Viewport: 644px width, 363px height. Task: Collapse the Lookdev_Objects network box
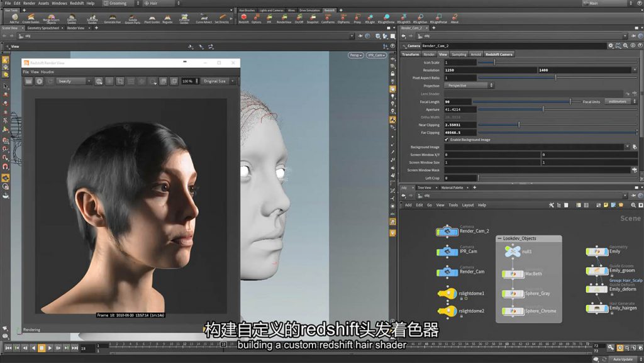499,238
